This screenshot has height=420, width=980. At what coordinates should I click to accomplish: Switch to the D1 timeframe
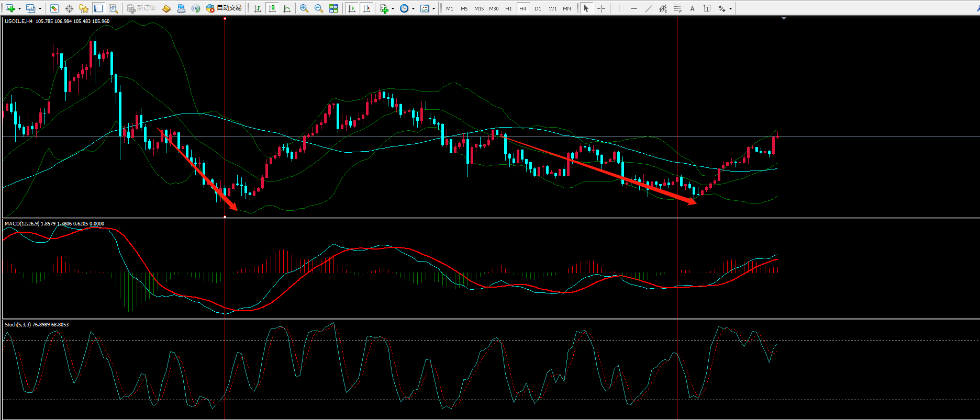538,8
